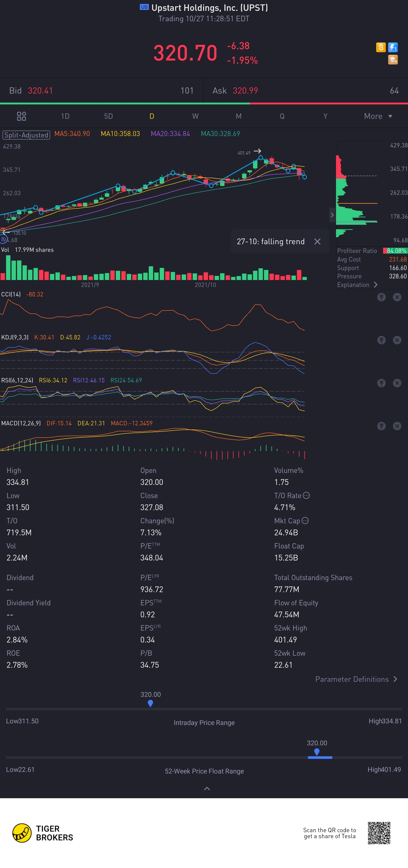
Task: Tap the P/E TTM 348.04 value
Action: click(x=151, y=558)
